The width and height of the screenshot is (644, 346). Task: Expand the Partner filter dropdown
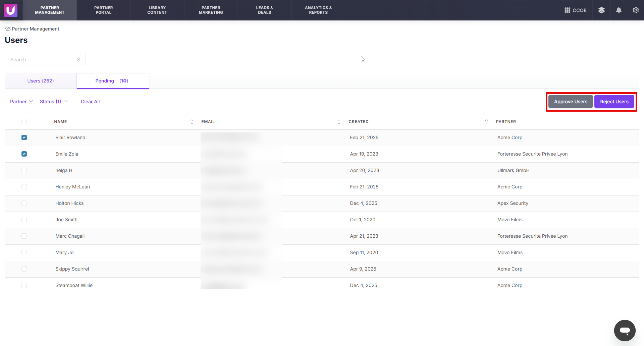coord(21,102)
